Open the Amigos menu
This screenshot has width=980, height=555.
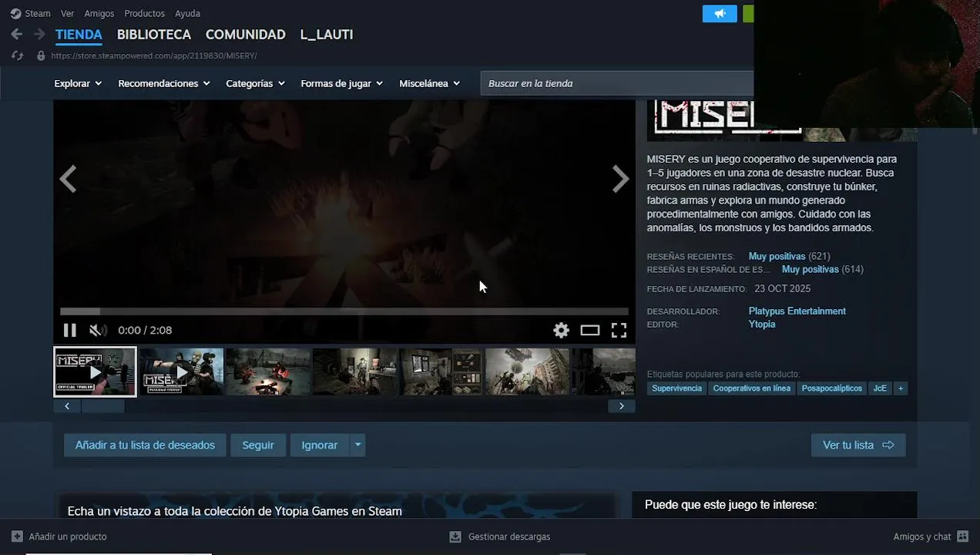click(x=99, y=13)
